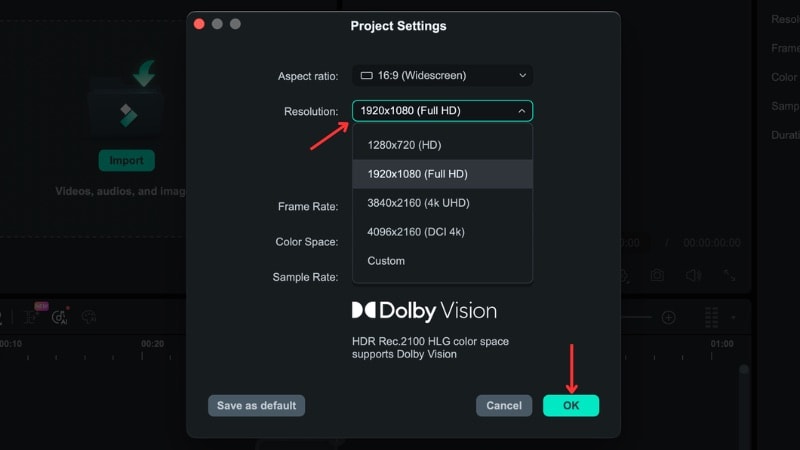This screenshot has height=450, width=800.
Task: Click the AI audio tool icon in timeline toolbar
Action: [x=60, y=317]
